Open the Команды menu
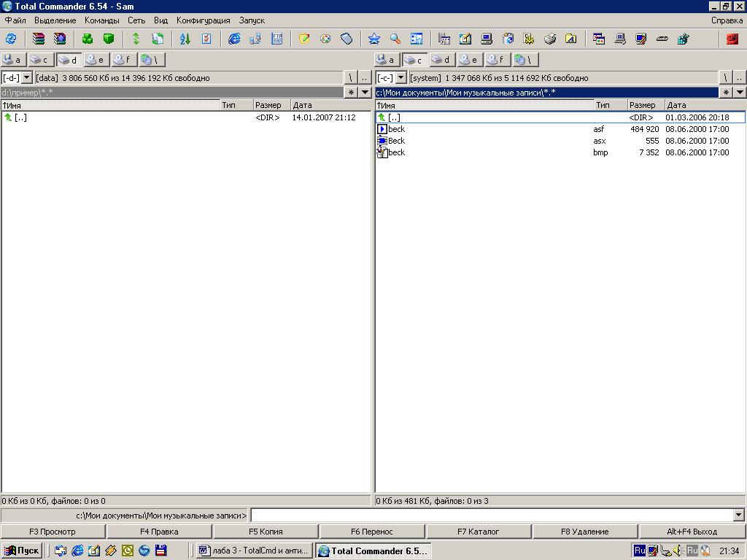The height and width of the screenshot is (560, 747). (102, 20)
